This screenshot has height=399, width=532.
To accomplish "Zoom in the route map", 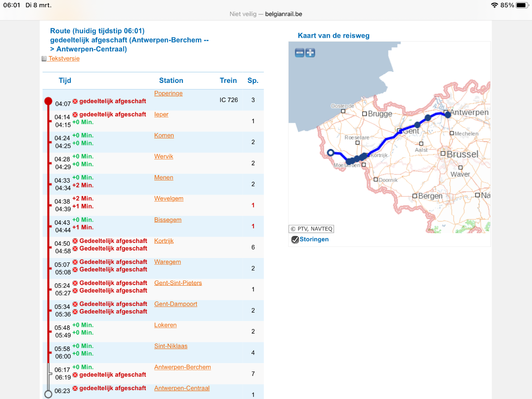I will (310, 53).
